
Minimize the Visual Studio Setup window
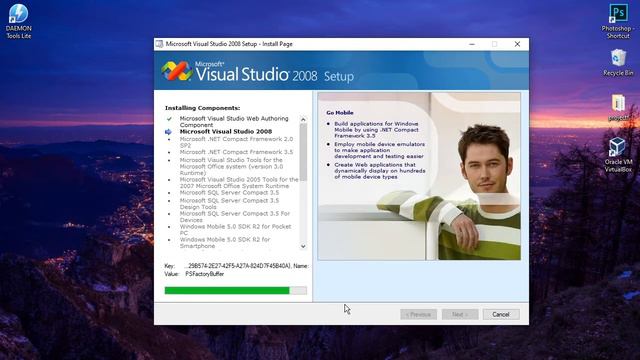coord(472,44)
